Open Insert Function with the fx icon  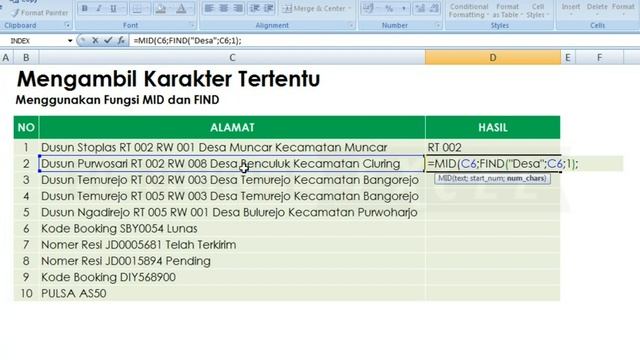[121, 40]
